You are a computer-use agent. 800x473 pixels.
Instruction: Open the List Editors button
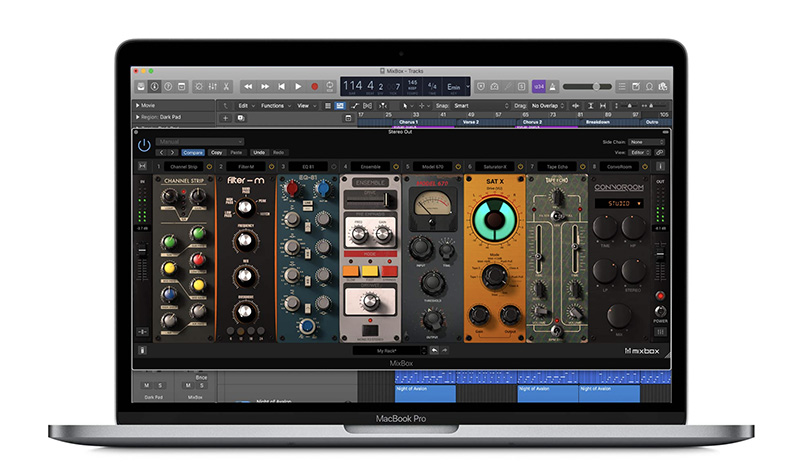coord(622,87)
